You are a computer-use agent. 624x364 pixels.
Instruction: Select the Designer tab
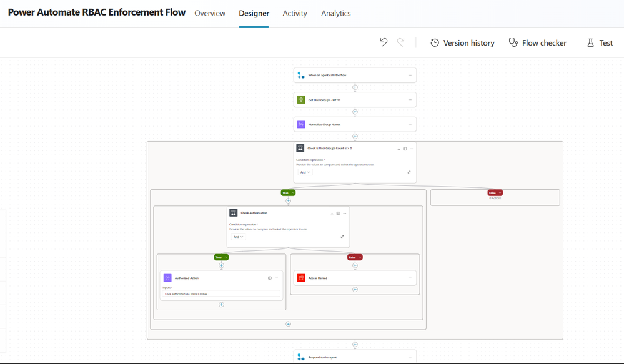tap(254, 14)
